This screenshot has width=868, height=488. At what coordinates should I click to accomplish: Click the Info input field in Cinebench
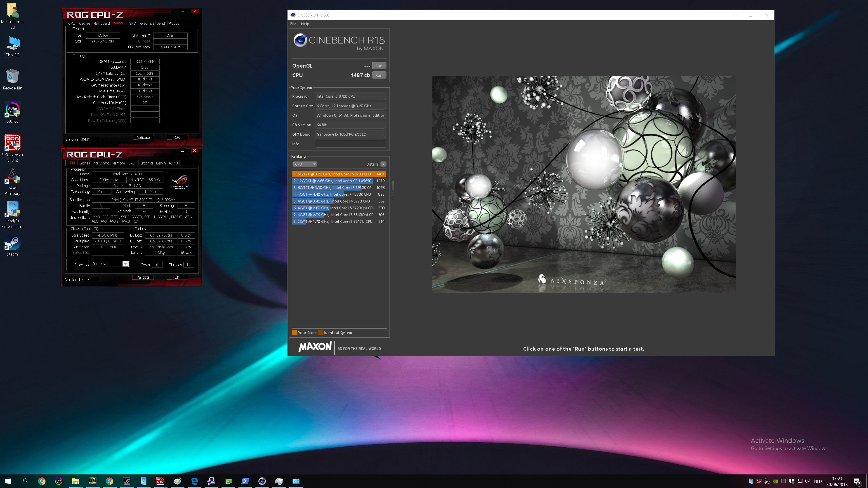click(350, 144)
